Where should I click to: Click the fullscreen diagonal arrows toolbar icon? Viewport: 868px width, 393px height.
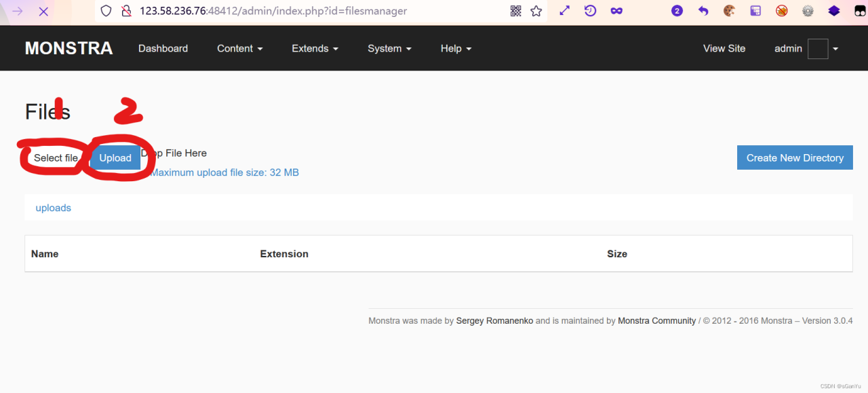(x=564, y=11)
